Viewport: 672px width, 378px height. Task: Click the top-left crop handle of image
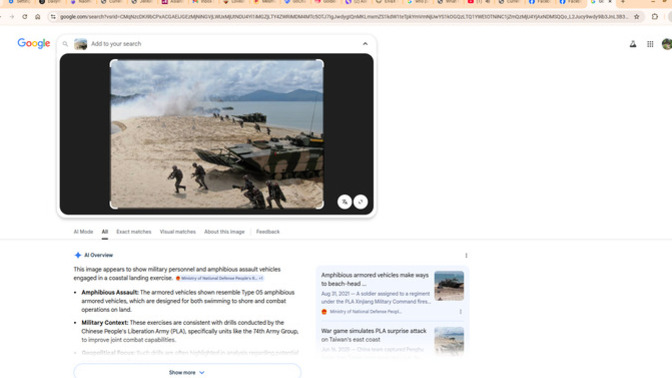point(113,63)
